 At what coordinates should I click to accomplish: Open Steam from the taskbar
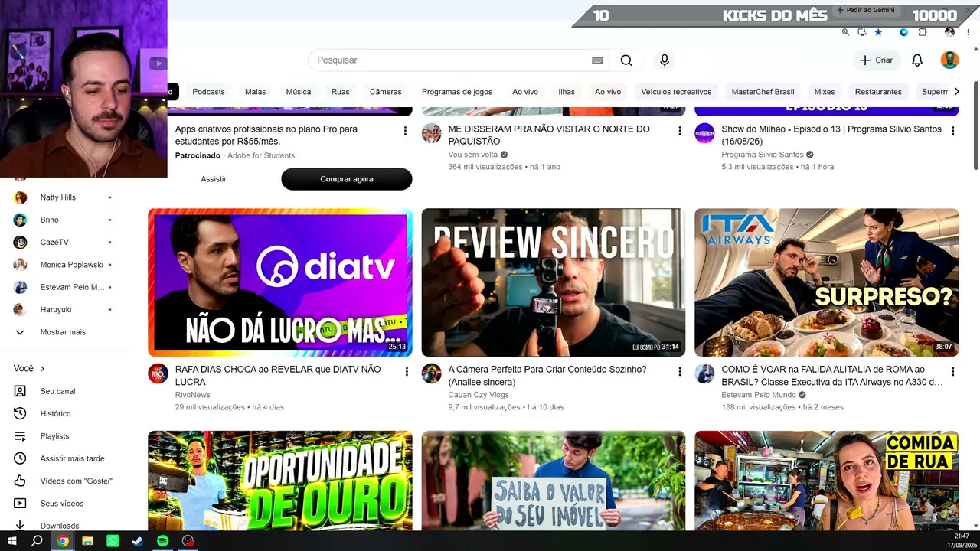pyautogui.click(x=138, y=541)
